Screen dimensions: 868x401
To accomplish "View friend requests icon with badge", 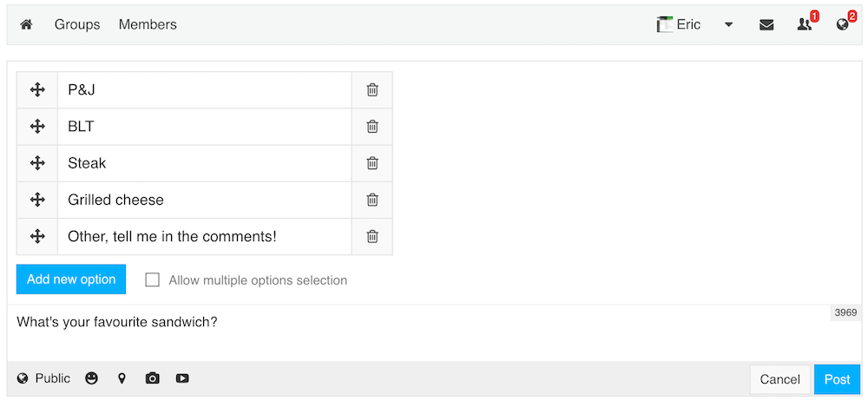I will 804,24.
